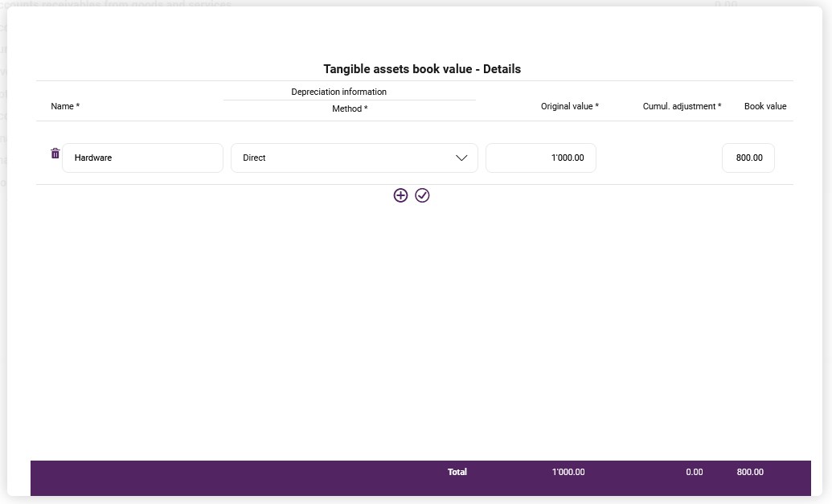Edit the original value 1'000.00 field
The image size is (832, 504).
pyautogui.click(x=541, y=158)
